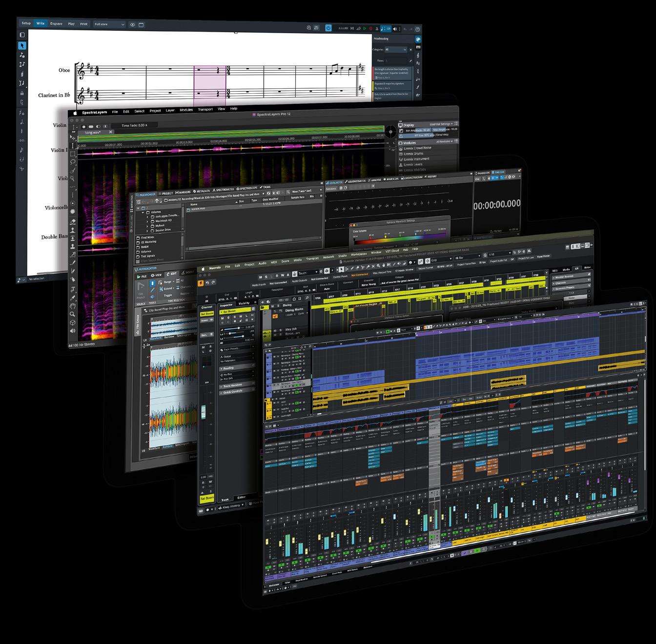656x644 pixels.
Task: Select the cube tool in SpectraLayers
Action: [73, 322]
